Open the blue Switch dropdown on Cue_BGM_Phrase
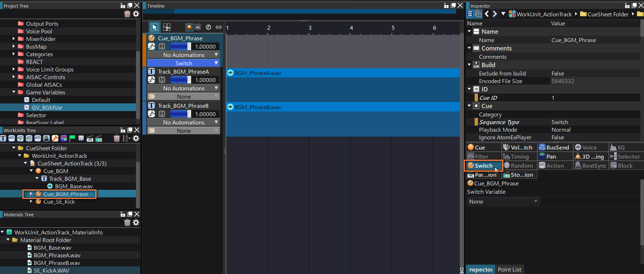644x274 pixels. 183,63
